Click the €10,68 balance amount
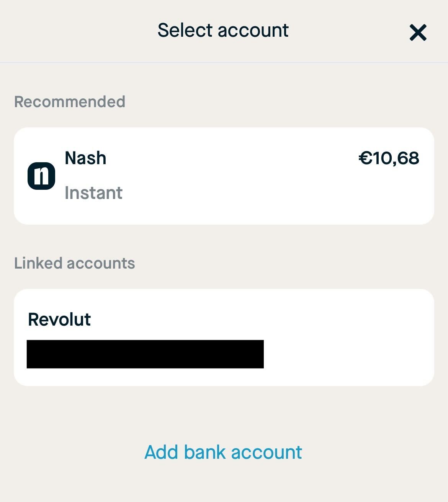448x502 pixels. tap(389, 158)
